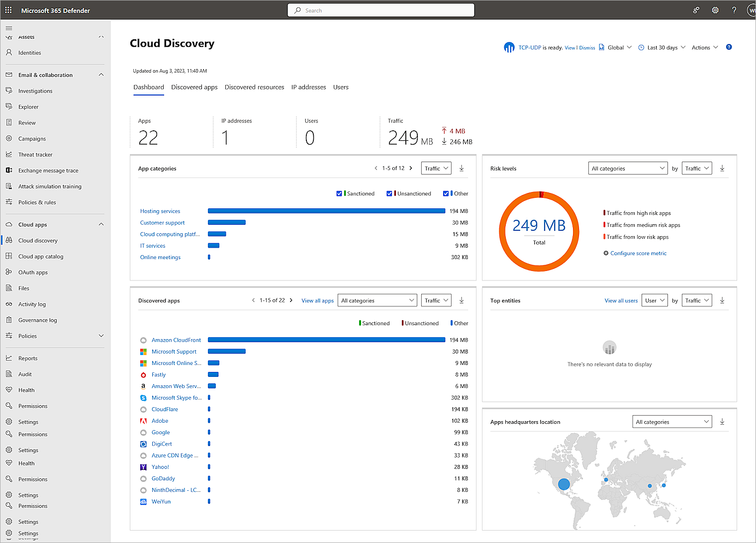Click the View all apps link
The height and width of the screenshot is (543, 756).
pos(317,300)
